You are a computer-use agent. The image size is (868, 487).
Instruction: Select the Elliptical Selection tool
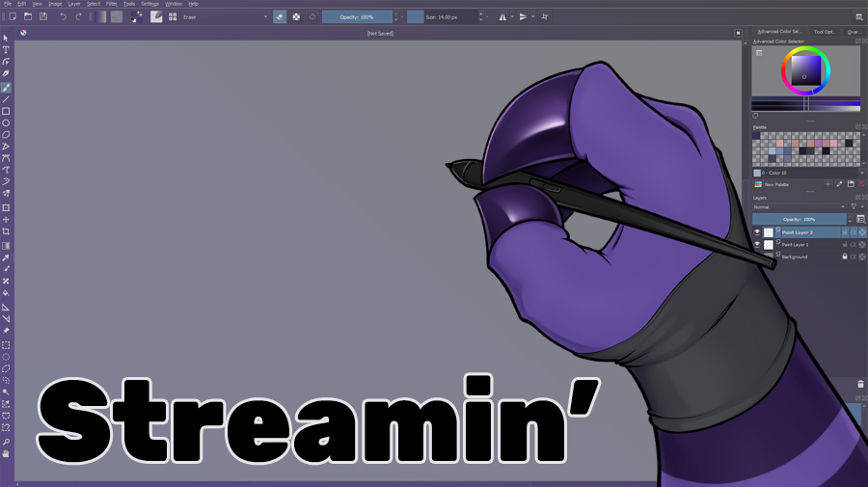6,357
